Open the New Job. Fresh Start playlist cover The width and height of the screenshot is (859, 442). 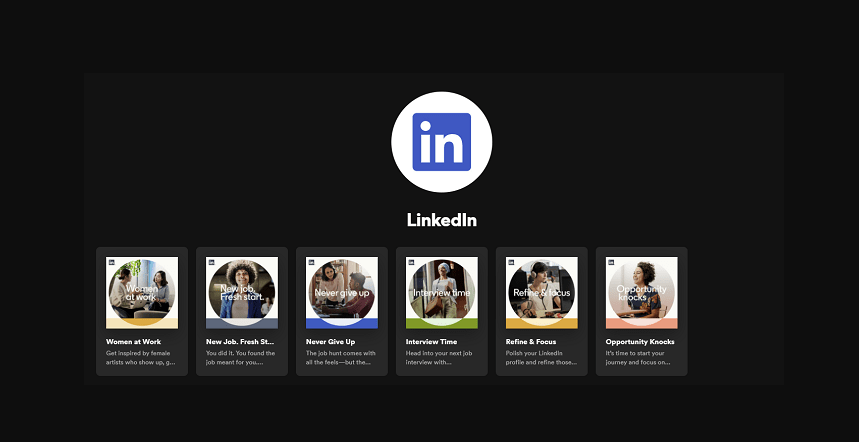(x=242, y=292)
